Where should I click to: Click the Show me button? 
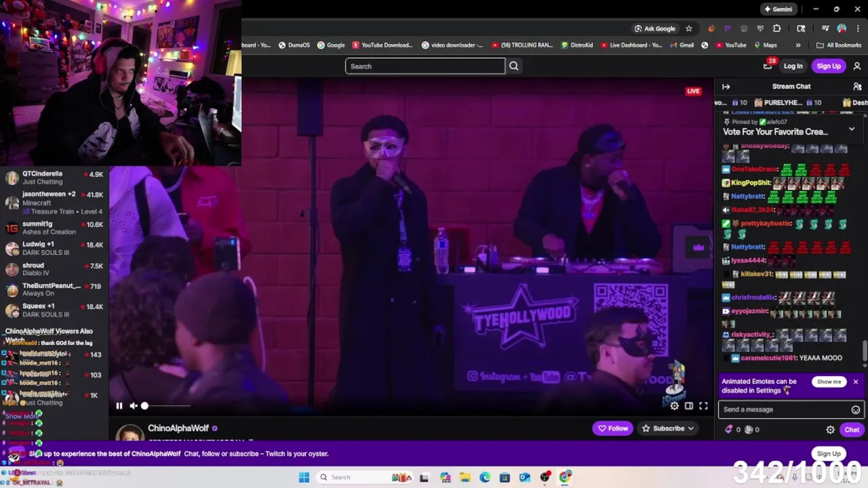point(829,382)
